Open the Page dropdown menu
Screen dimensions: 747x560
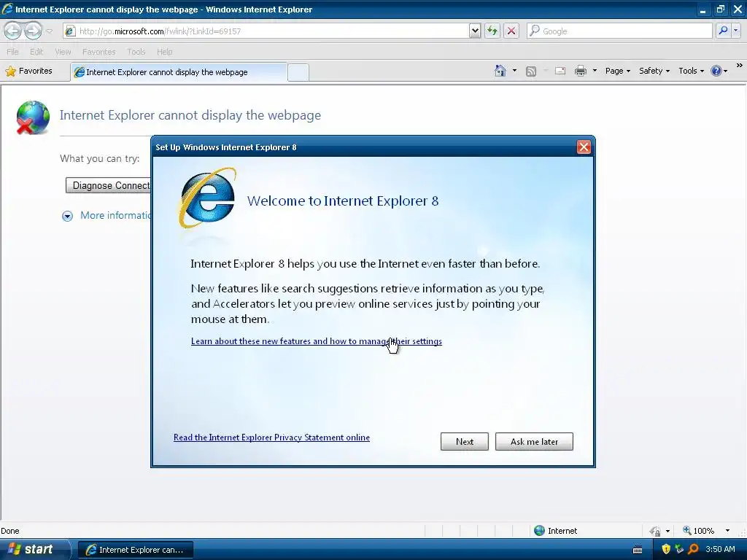pos(617,71)
